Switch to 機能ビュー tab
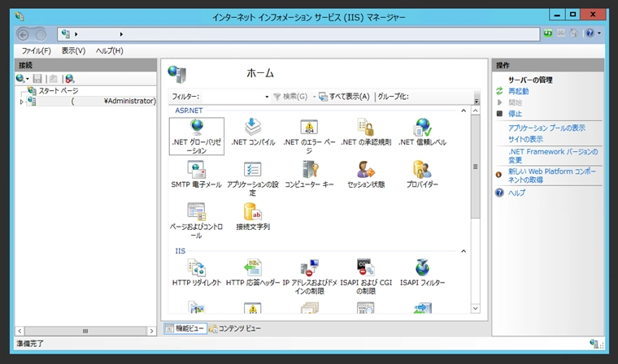This screenshot has width=618, height=364. 185,328
